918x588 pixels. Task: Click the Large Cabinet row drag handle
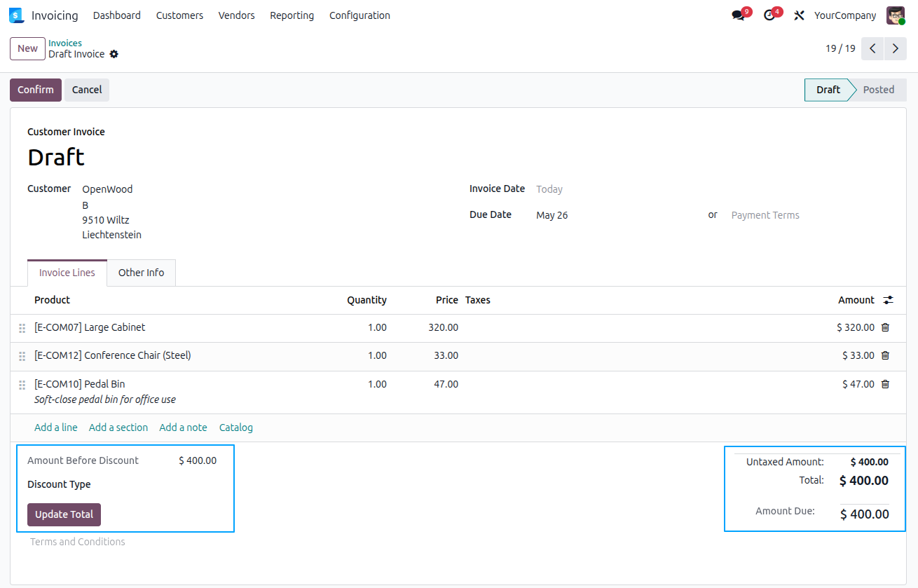(x=22, y=328)
